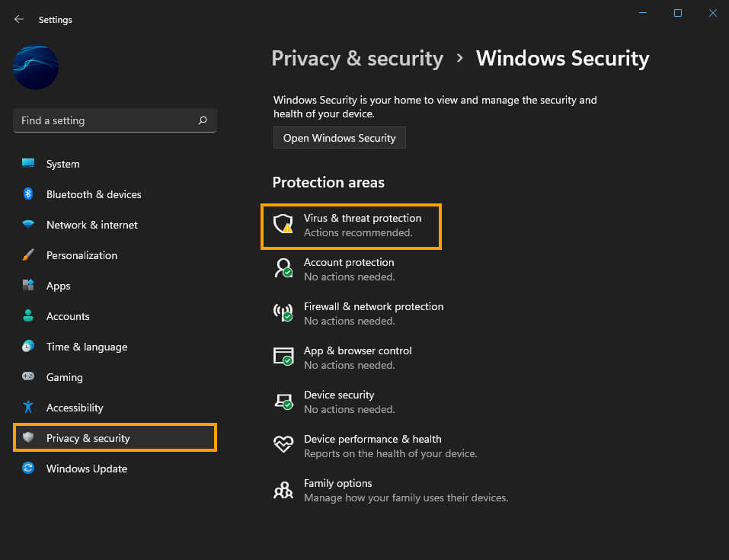Click Privacy & security breadcrumb link
Screen dimensions: 729x560
point(357,59)
